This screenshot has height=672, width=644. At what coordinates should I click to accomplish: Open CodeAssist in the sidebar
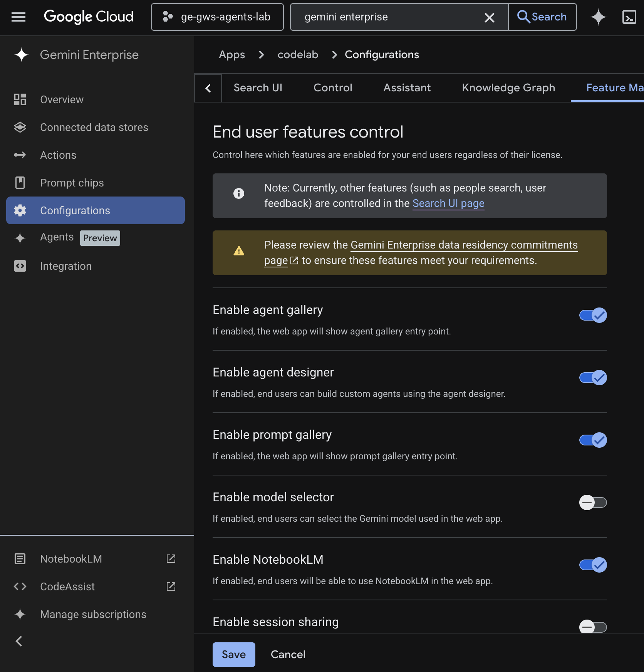[67, 586]
